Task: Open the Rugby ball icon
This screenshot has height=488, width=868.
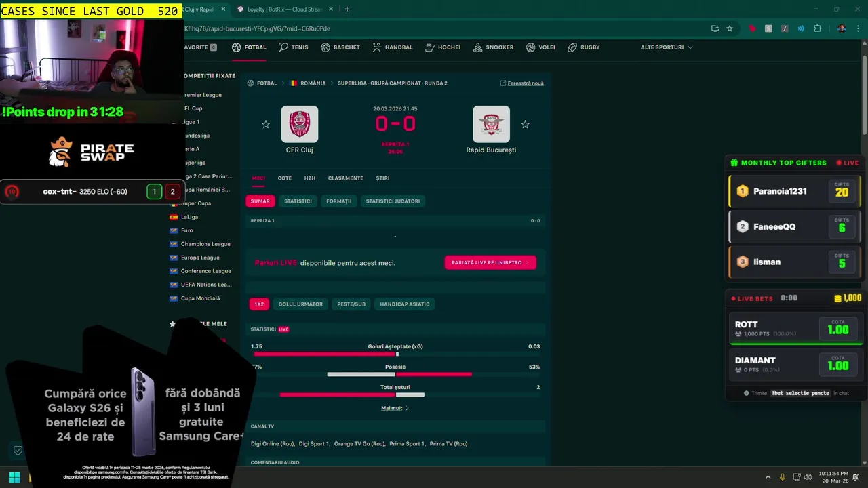Action: tap(572, 47)
